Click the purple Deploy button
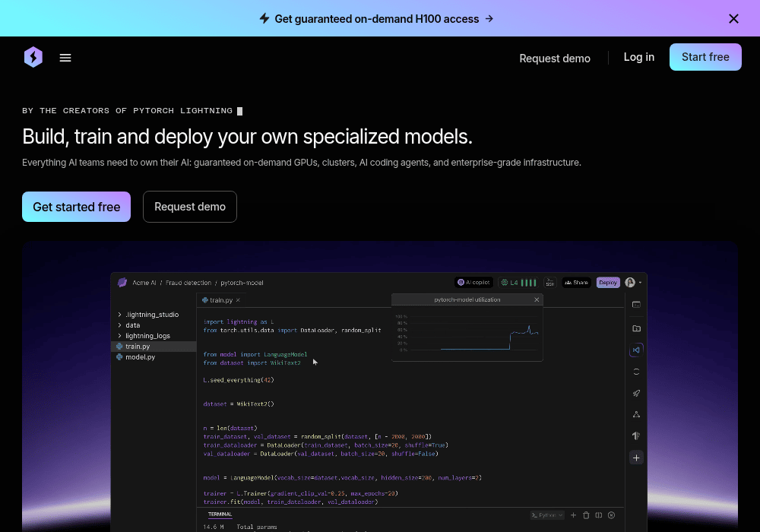760x532 pixels. [608, 283]
